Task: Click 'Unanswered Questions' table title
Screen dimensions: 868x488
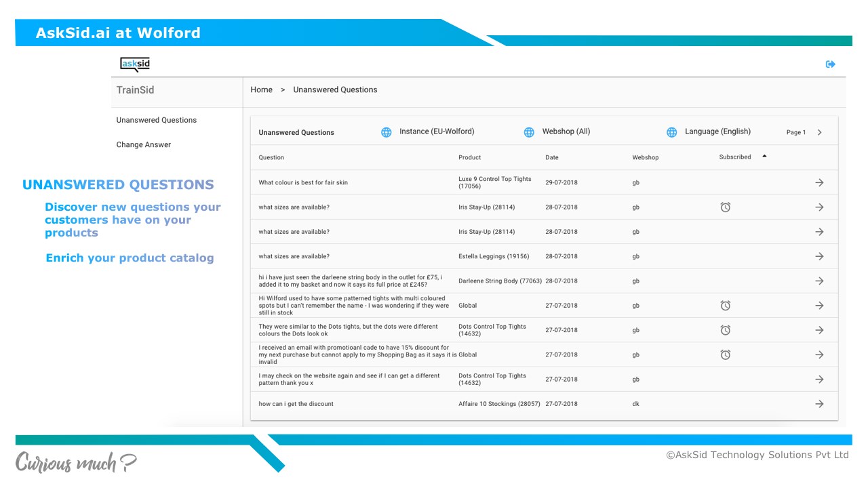Action: click(x=296, y=132)
